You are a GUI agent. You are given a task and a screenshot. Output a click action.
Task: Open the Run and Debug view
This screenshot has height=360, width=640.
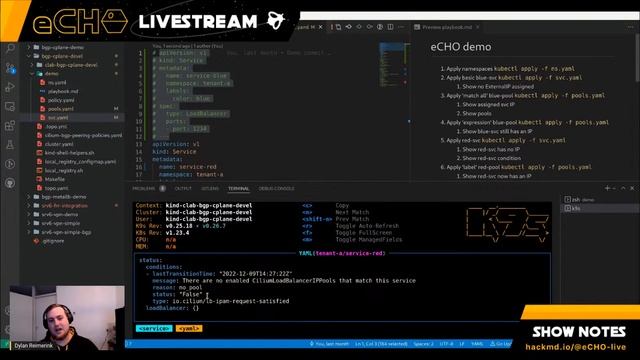pos(10,87)
